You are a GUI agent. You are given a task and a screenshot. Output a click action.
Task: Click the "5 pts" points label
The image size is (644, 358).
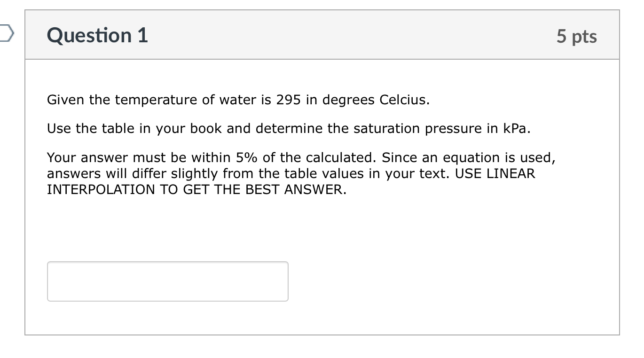point(576,36)
